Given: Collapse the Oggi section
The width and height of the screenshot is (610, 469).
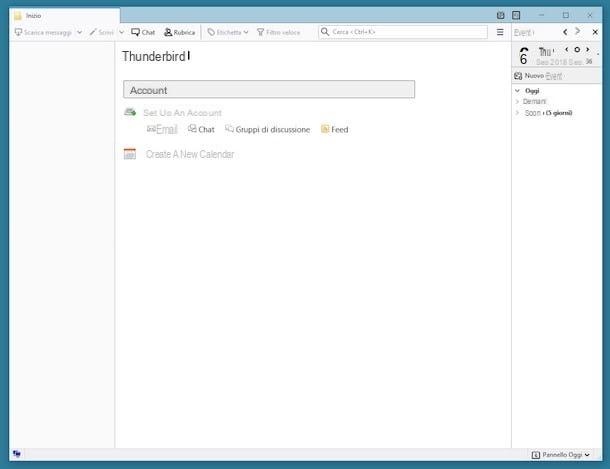Looking at the screenshot, I should click(x=517, y=91).
